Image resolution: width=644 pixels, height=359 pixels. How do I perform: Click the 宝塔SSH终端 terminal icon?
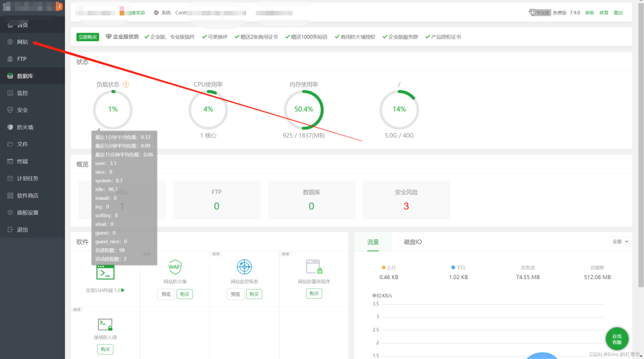point(105,272)
